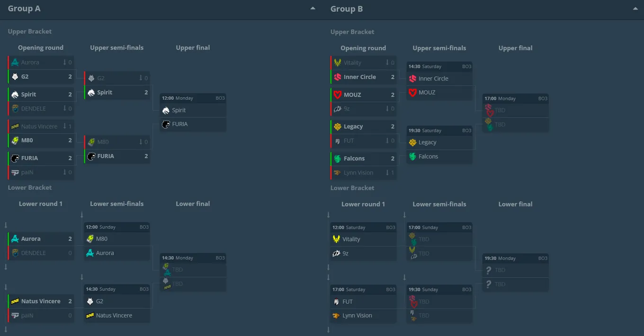Click the MOUZ logo in Group B opening round
This screenshot has width=644, height=336.
(337, 95)
